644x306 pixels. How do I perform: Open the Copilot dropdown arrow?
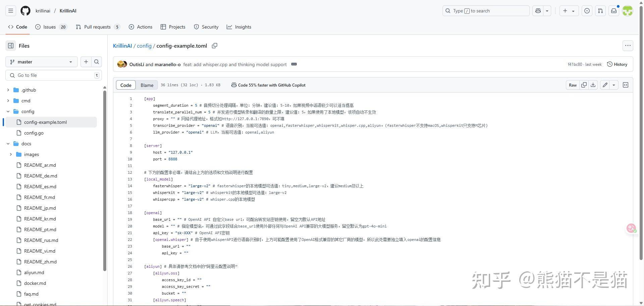tap(547, 11)
